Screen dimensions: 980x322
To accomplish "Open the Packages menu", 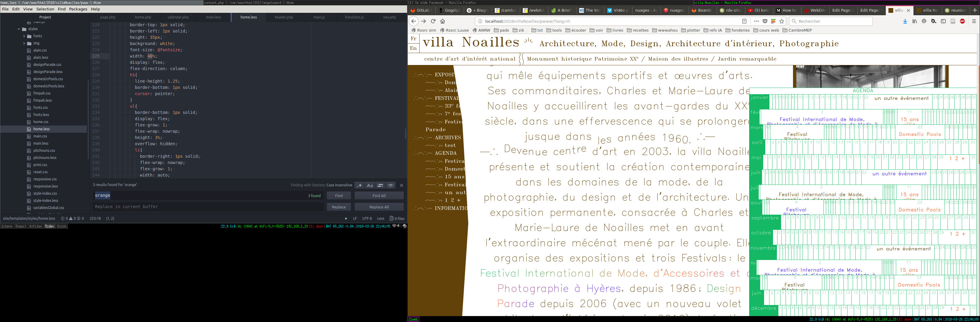I will point(78,9).
